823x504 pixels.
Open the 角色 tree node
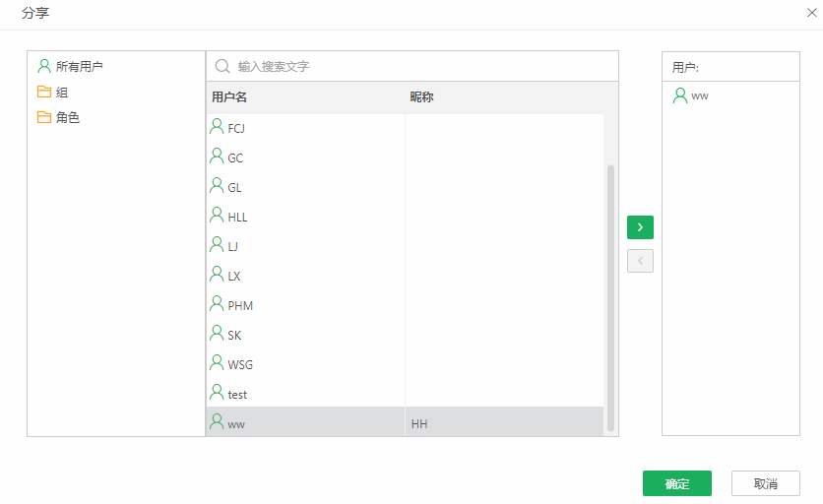point(67,117)
